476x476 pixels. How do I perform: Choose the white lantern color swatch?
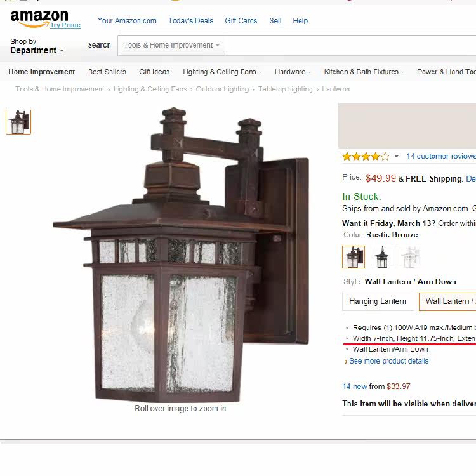(x=410, y=257)
